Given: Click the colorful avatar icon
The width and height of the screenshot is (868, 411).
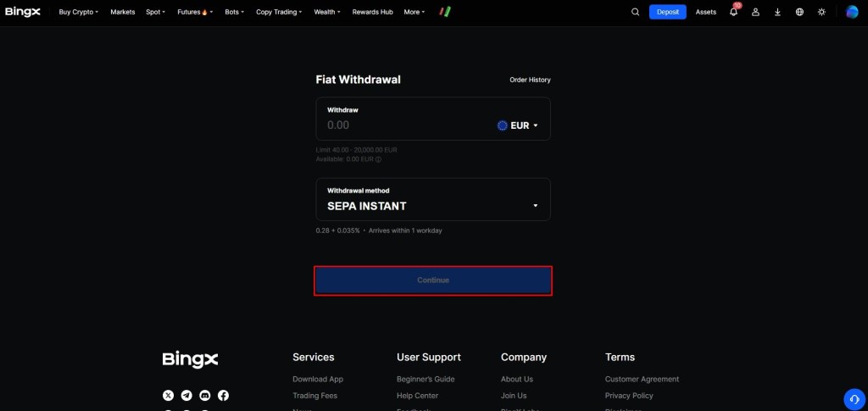Looking at the screenshot, I should pos(852,12).
